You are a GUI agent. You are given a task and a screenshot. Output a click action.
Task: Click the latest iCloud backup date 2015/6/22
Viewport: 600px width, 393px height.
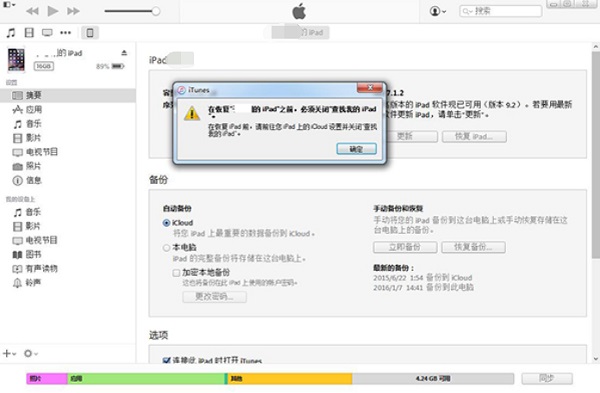pyautogui.click(x=422, y=278)
